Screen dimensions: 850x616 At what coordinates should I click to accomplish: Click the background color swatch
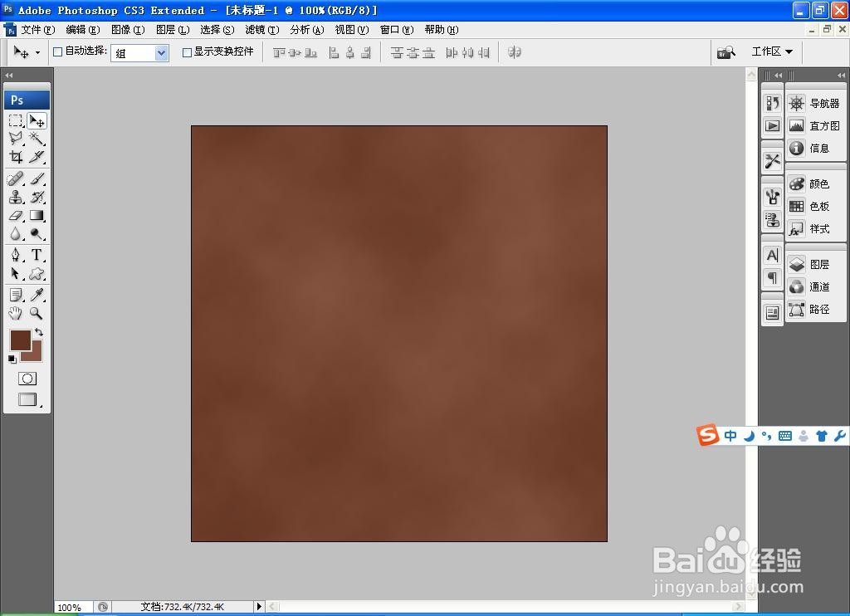tap(35, 354)
